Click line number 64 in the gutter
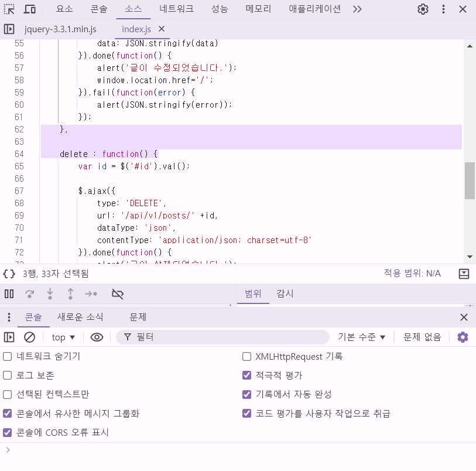Image resolution: width=476 pixels, height=471 pixels. coord(19,154)
